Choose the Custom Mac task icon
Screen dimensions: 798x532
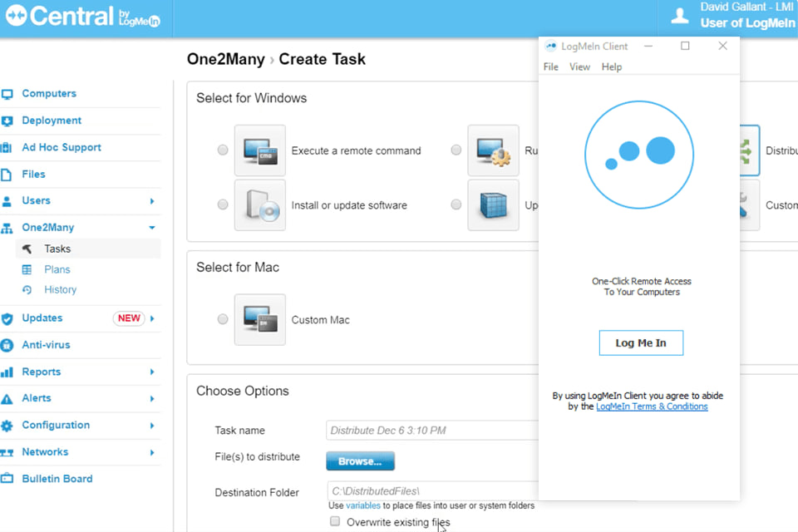click(x=260, y=319)
